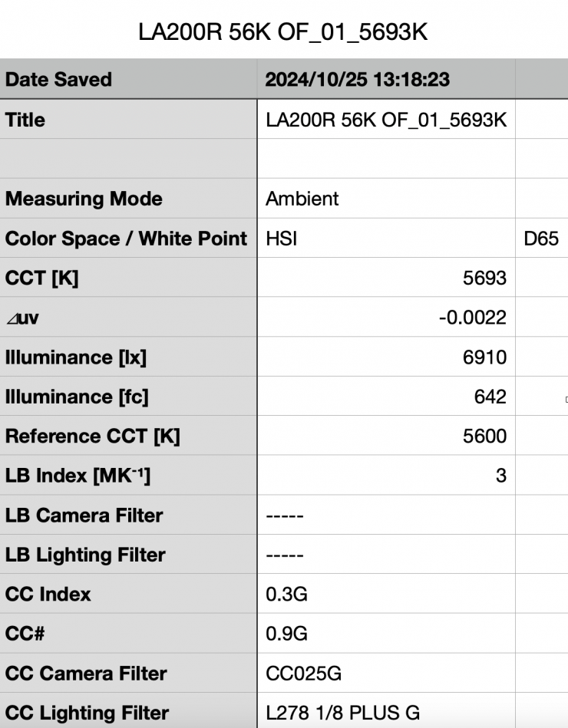Select the Illuminance fc value 642

(386, 397)
